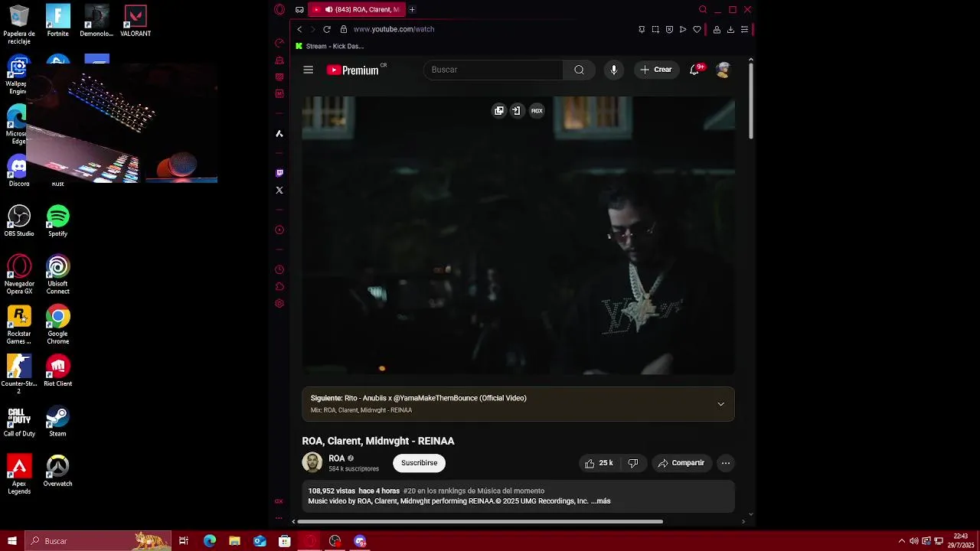Open tab search magnifier in title bar
Image resolution: width=980 pixels, height=551 pixels.
click(x=703, y=9)
